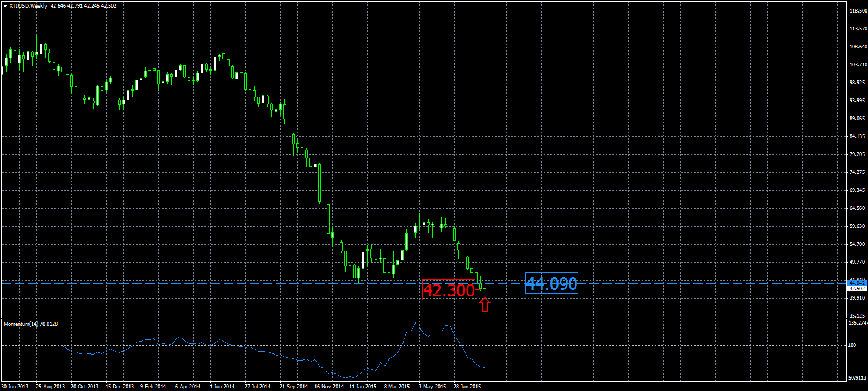Click the latest candle above the red arrow

[484, 288]
